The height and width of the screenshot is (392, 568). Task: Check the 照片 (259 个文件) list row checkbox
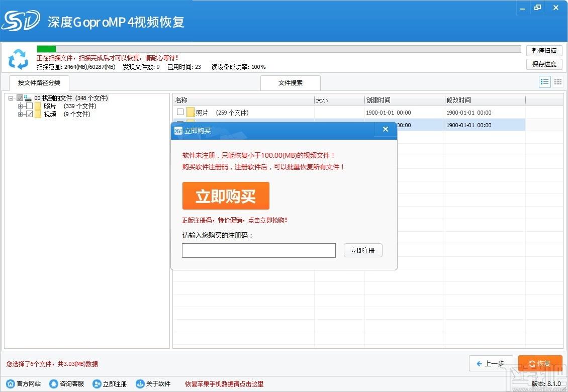point(180,112)
